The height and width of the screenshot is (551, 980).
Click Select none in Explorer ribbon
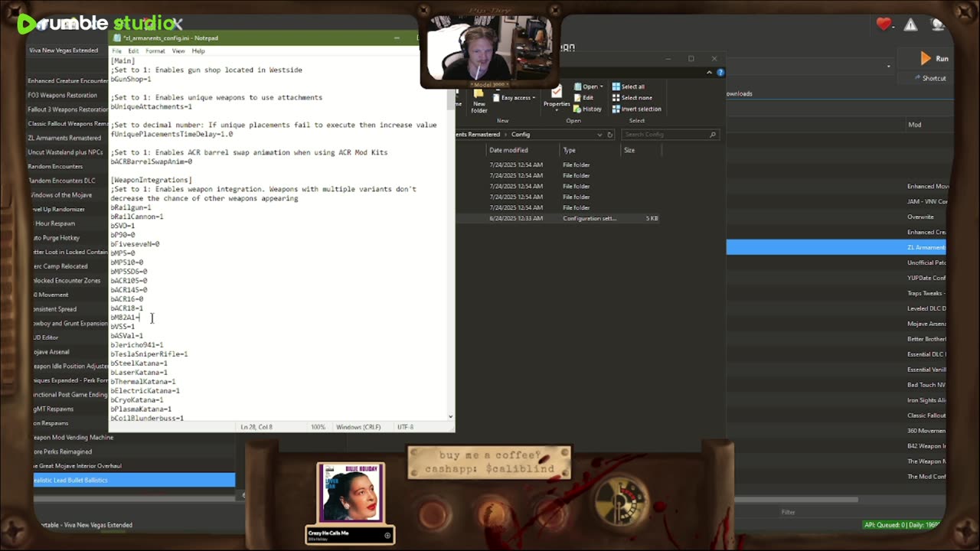[x=632, y=98]
